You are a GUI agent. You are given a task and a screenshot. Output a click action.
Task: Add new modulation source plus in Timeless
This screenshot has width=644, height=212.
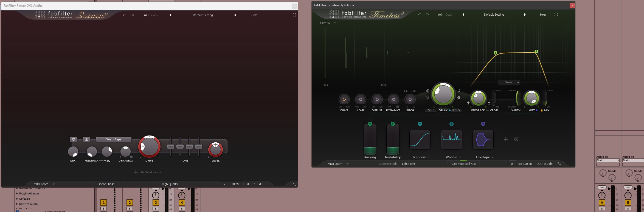click(x=506, y=139)
